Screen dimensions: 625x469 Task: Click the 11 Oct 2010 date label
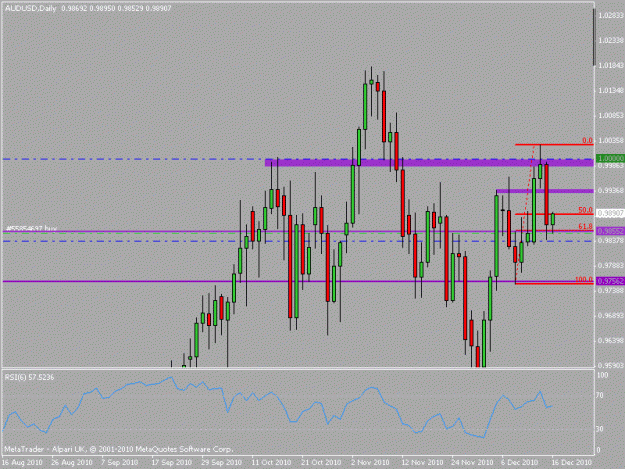tap(271, 462)
